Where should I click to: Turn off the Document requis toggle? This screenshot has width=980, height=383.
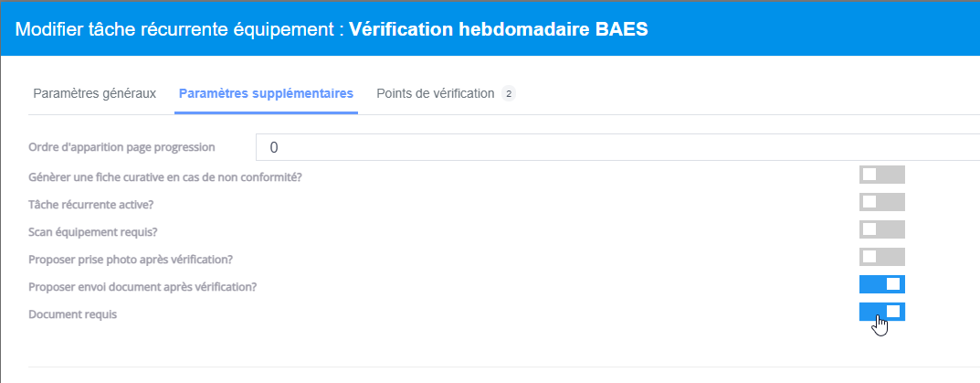coord(881,312)
